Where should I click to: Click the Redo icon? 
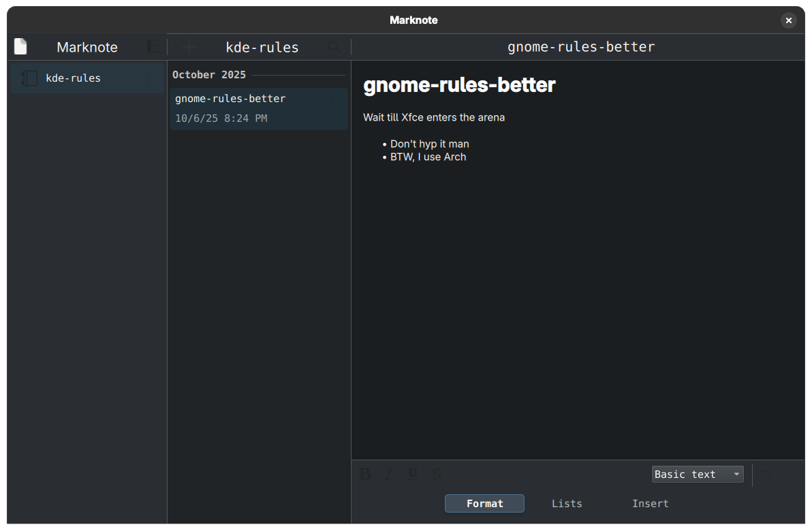(x=790, y=474)
